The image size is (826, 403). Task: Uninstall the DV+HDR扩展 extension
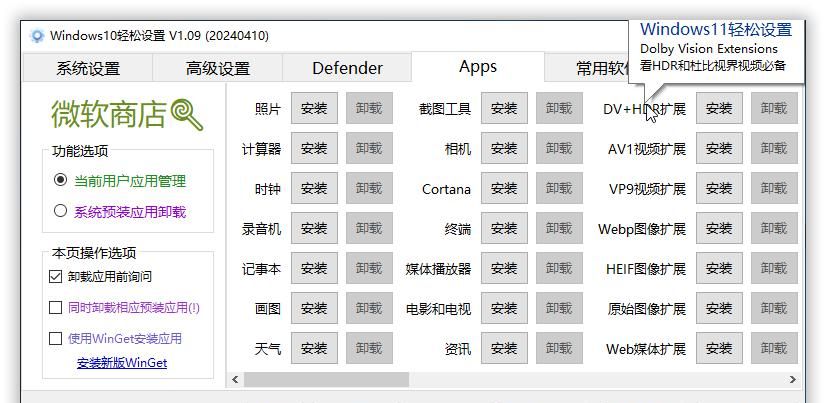[774, 109]
